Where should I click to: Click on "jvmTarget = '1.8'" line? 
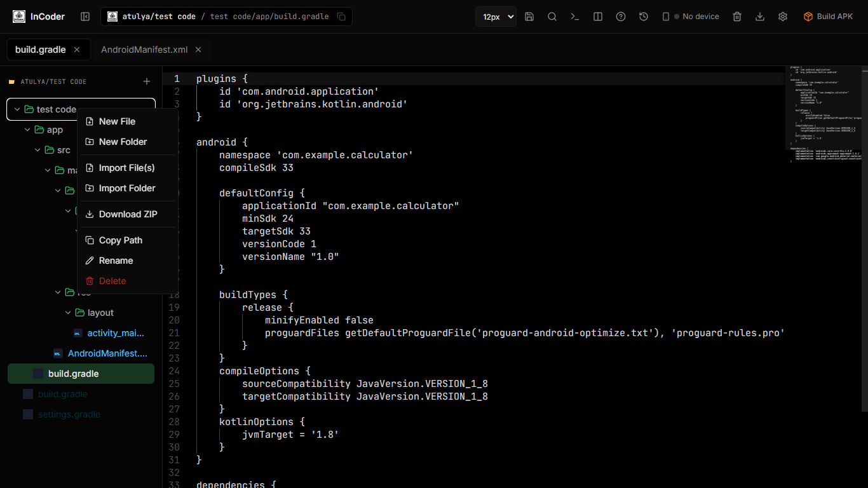290,435
